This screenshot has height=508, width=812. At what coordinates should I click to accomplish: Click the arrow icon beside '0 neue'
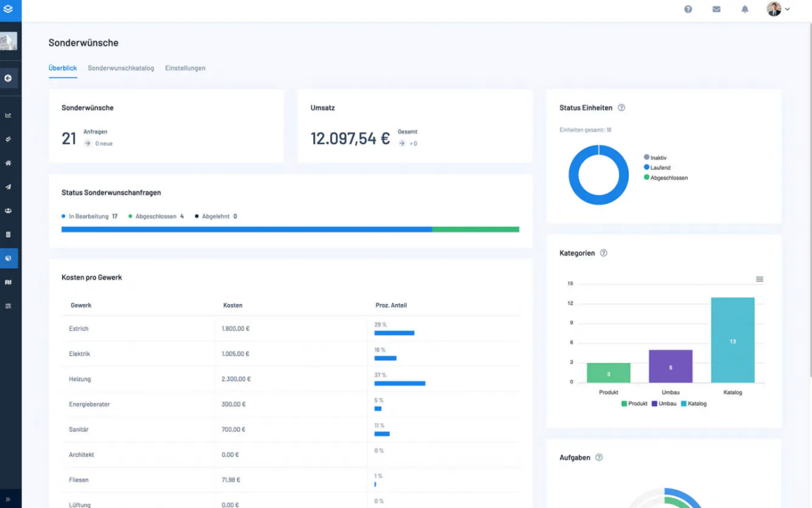[88, 143]
